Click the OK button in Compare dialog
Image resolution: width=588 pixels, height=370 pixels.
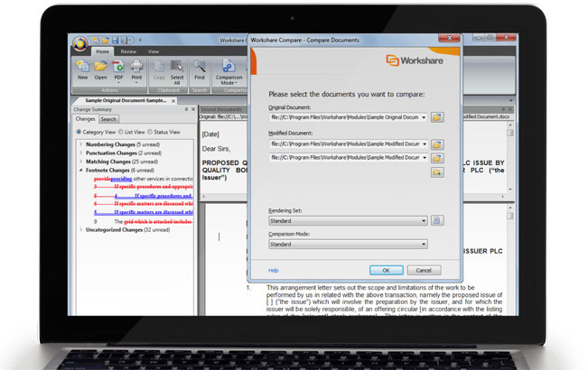[387, 271]
